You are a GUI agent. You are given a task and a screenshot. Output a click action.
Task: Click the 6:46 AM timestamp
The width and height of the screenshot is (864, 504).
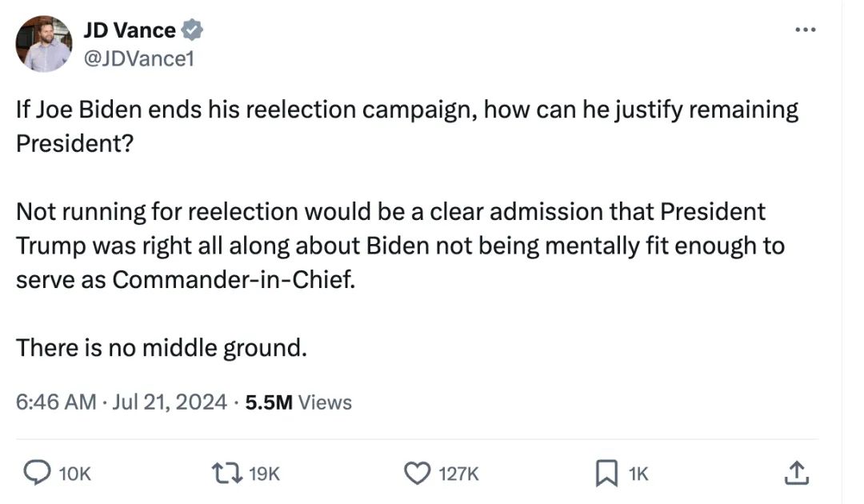pos(56,402)
